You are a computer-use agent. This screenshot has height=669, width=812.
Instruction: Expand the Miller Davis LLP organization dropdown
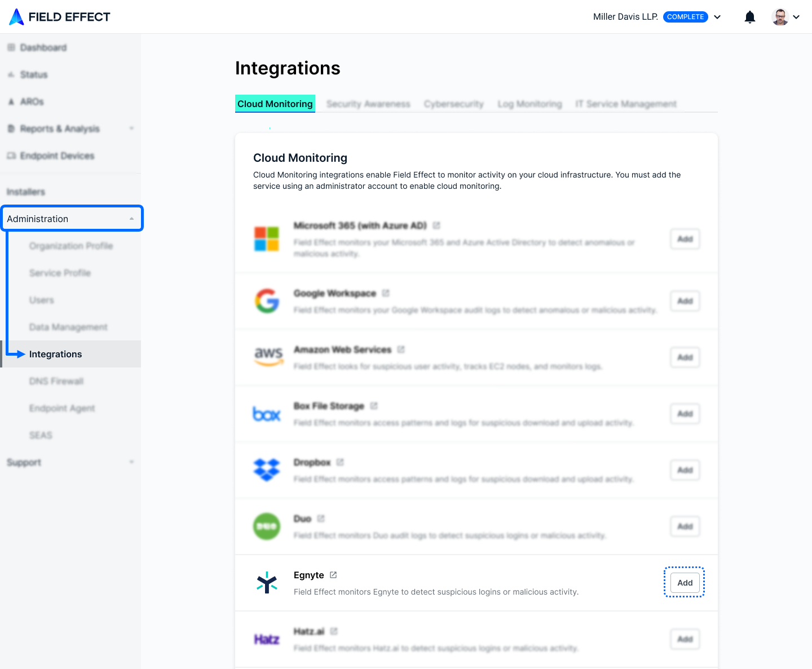(717, 17)
